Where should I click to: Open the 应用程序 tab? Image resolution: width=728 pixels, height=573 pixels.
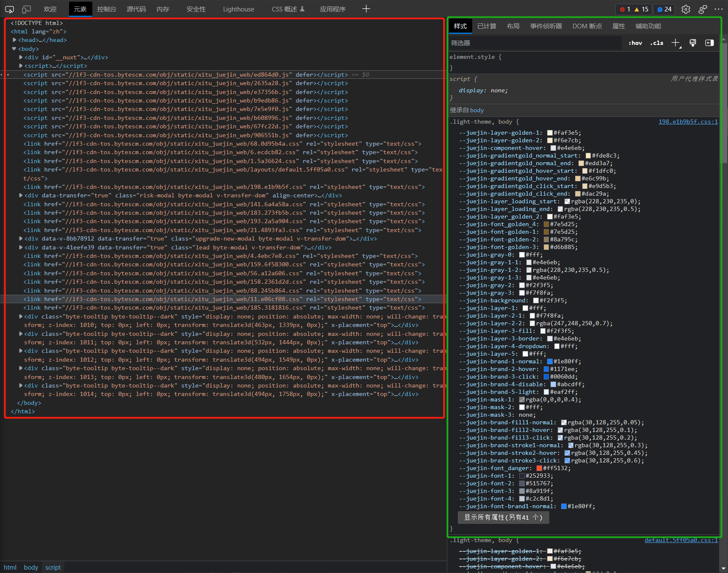pos(332,9)
